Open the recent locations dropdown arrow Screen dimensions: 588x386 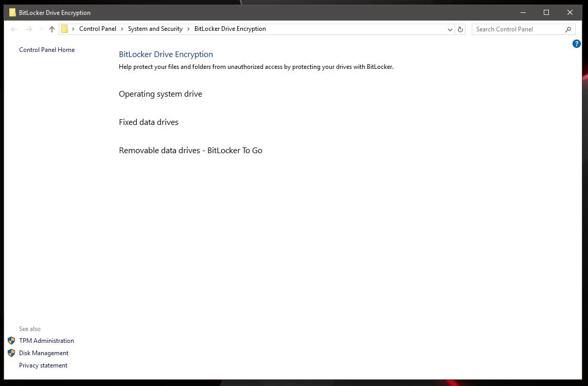pos(41,29)
